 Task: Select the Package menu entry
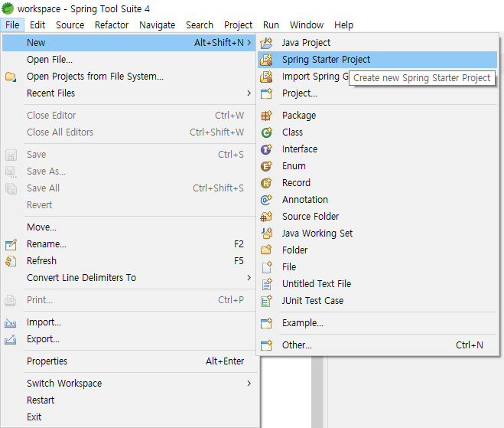click(377, 115)
